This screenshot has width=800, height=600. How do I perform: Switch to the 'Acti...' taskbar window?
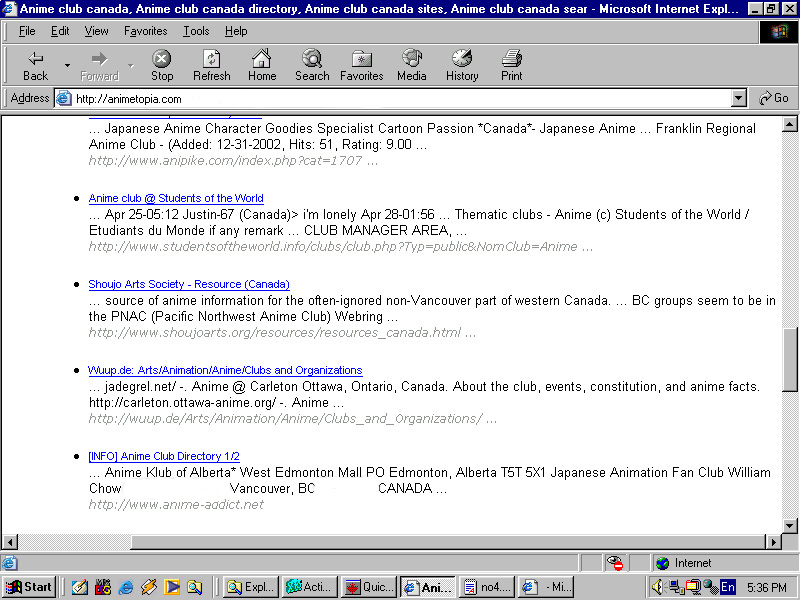(310, 587)
